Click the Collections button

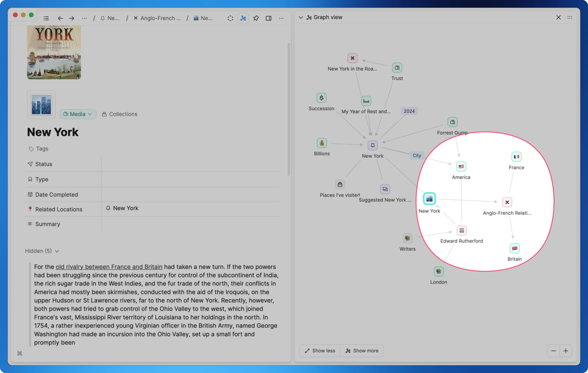coord(119,114)
